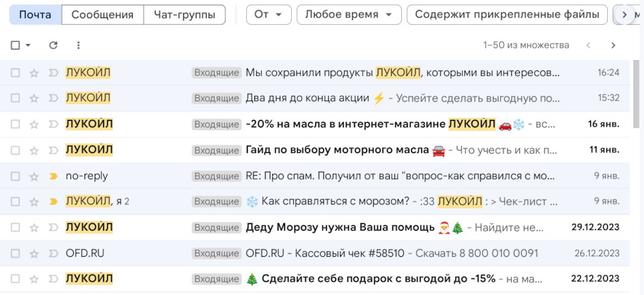Viewport: 644px width, 295px height.
Task: Open the 'От' sender filter dropdown
Action: pos(268,15)
